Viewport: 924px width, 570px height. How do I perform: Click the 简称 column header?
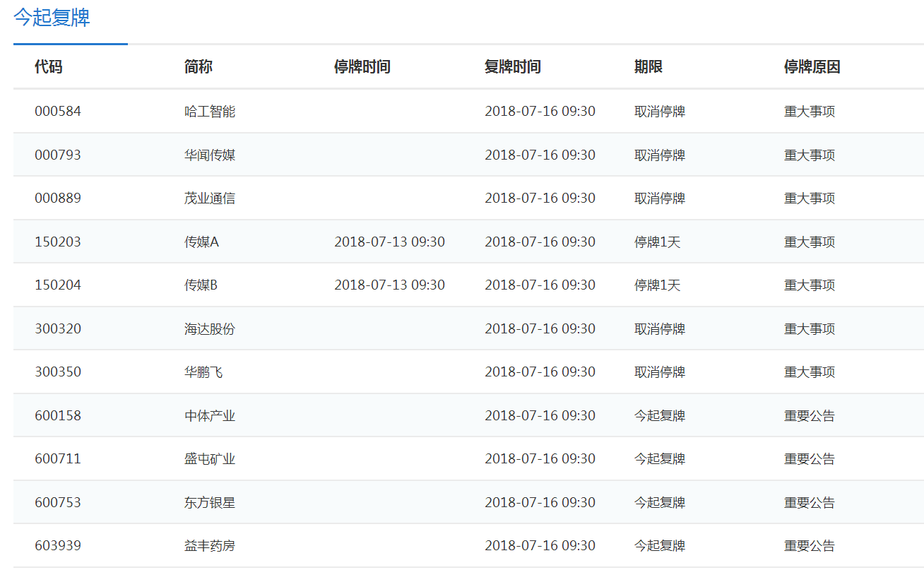point(199,67)
